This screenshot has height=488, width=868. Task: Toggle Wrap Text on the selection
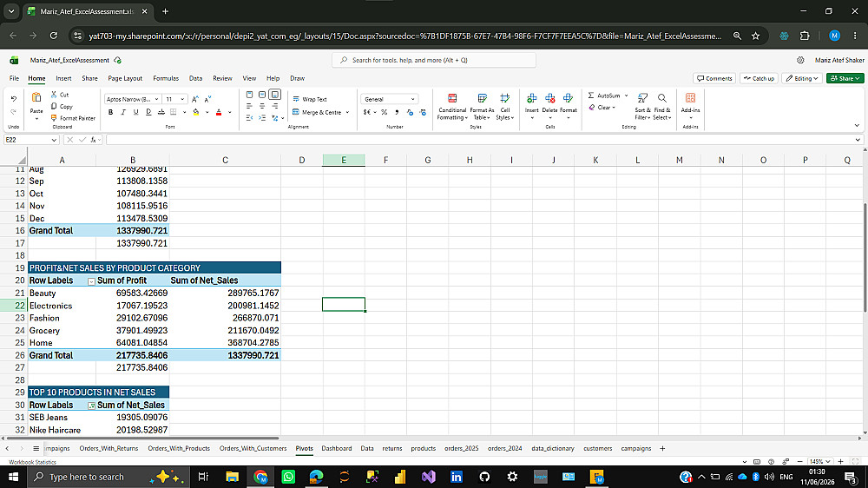coord(310,99)
